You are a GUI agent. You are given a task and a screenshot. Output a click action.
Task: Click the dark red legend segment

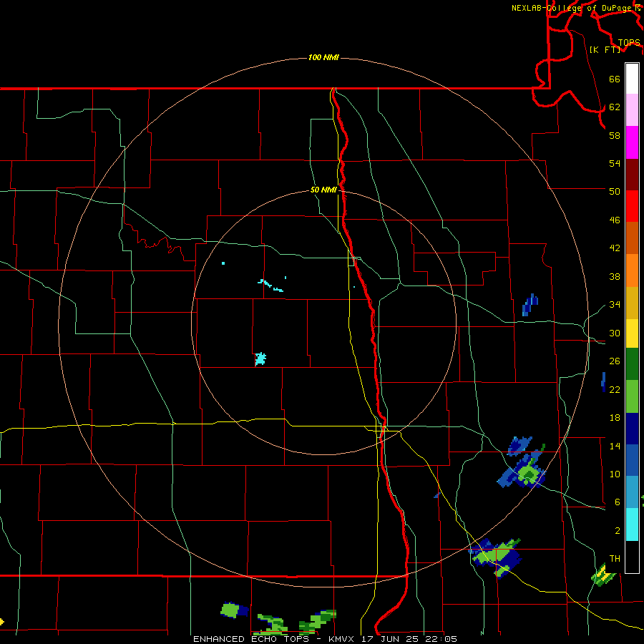(632, 175)
